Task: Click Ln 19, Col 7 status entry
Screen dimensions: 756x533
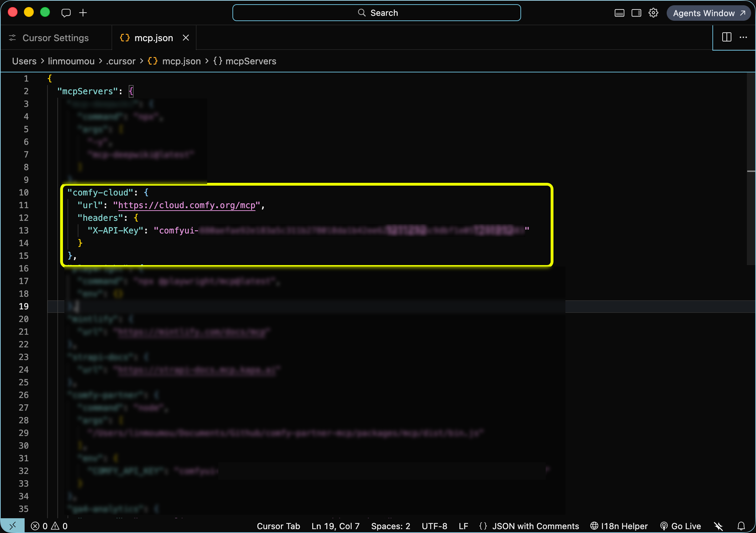Action: pyautogui.click(x=335, y=526)
